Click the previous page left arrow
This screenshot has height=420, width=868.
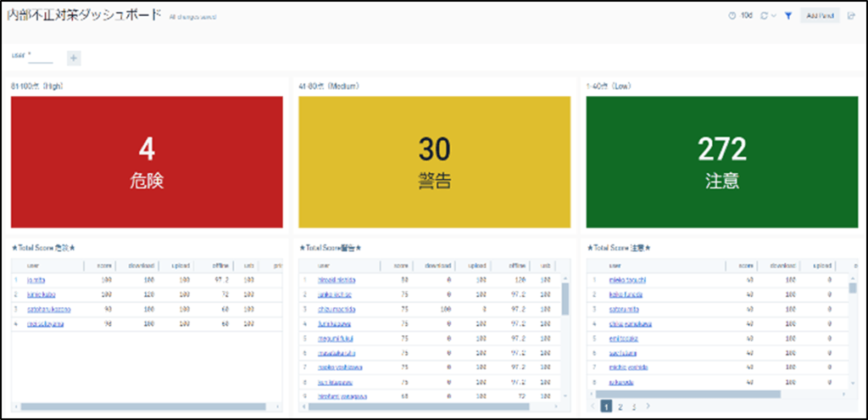(x=592, y=406)
